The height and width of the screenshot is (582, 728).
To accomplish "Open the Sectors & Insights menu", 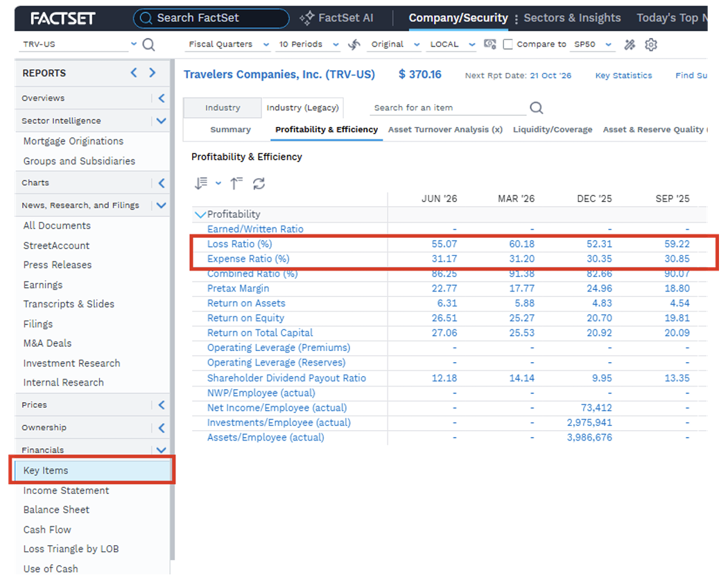I will pyautogui.click(x=572, y=18).
